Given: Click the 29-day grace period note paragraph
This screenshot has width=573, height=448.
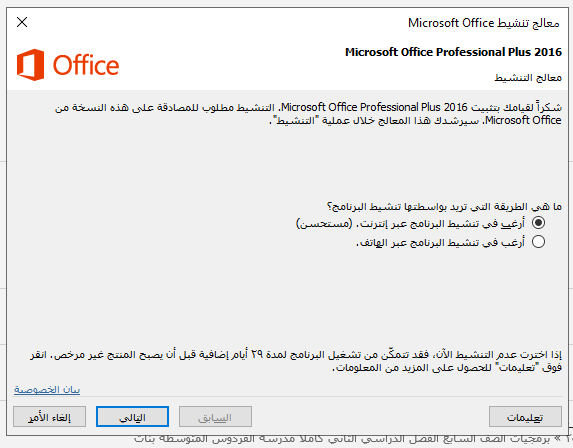Looking at the screenshot, I should (296, 361).
